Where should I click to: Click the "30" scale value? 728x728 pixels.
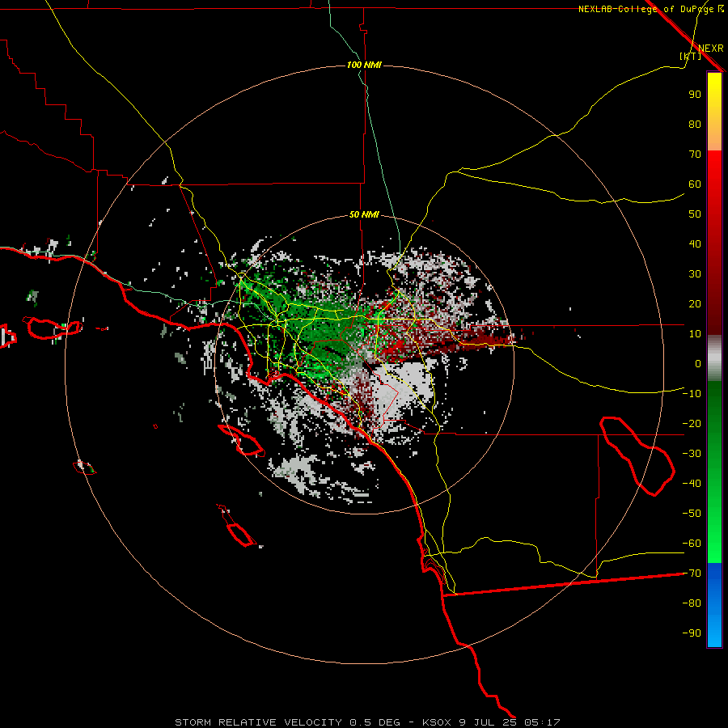695,274
